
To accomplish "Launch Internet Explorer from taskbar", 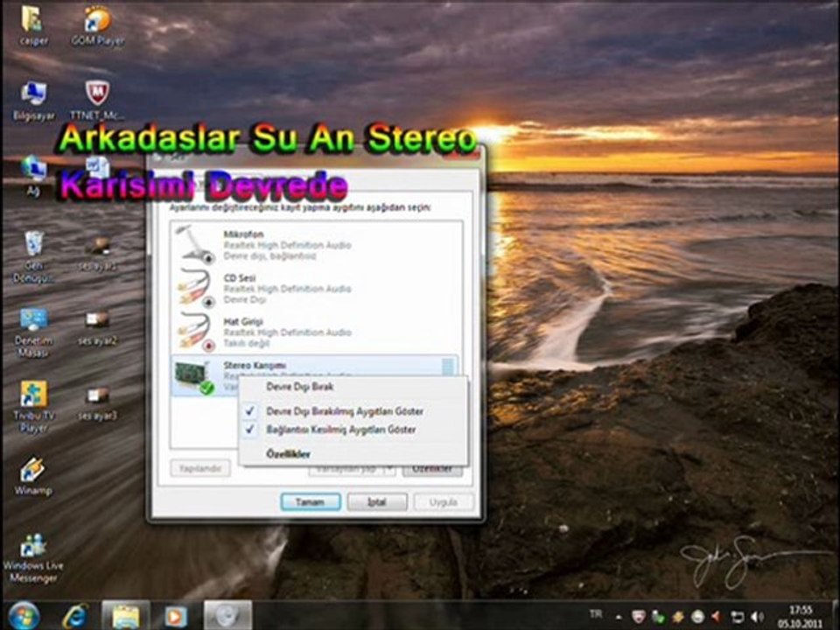I will tap(75, 616).
